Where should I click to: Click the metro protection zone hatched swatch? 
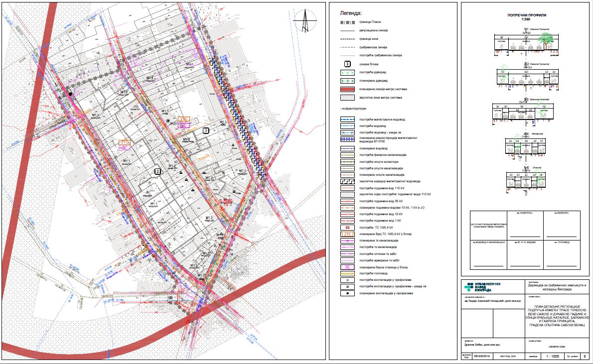point(348,98)
